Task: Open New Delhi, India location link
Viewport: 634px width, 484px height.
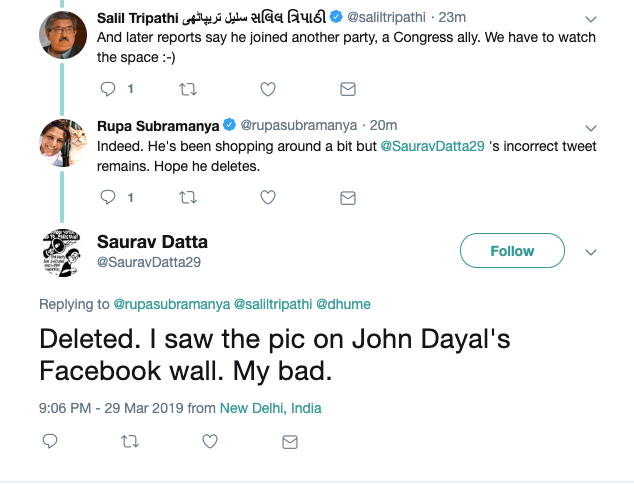Action: 271,408
